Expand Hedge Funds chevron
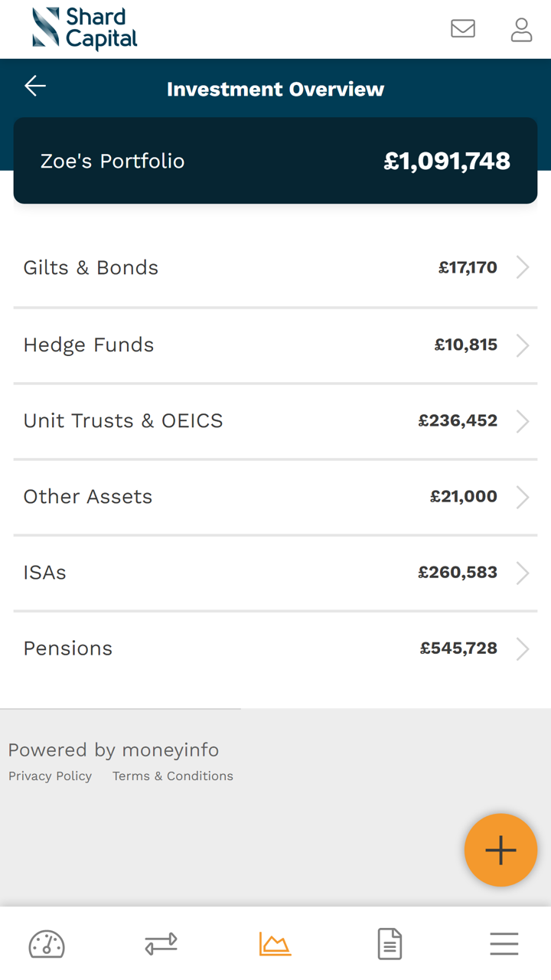The width and height of the screenshot is (551, 980). click(x=523, y=345)
